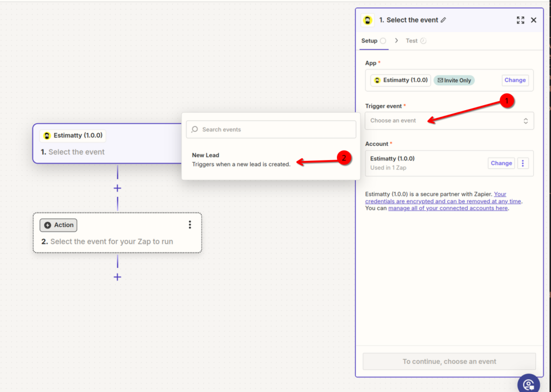Close the Select the event panel

pyautogui.click(x=533, y=20)
